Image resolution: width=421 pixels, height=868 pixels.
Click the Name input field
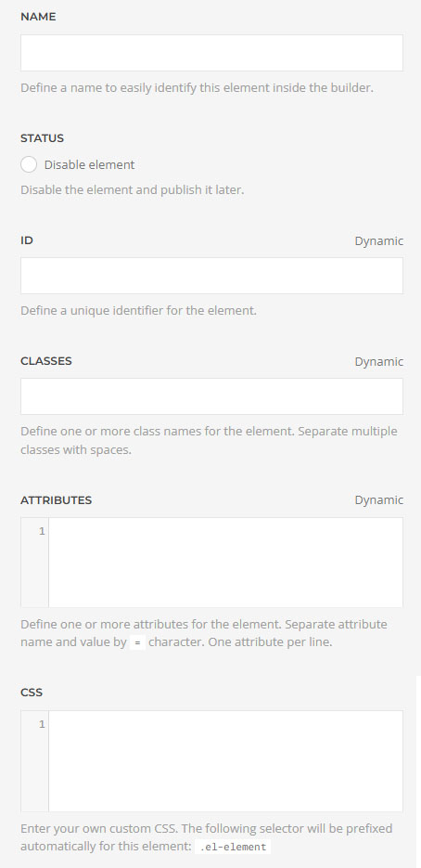(211, 53)
